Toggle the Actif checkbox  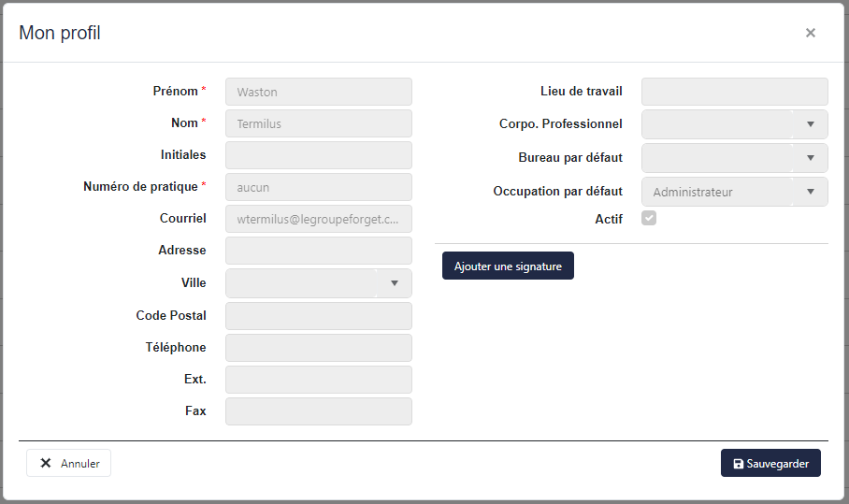pos(649,219)
